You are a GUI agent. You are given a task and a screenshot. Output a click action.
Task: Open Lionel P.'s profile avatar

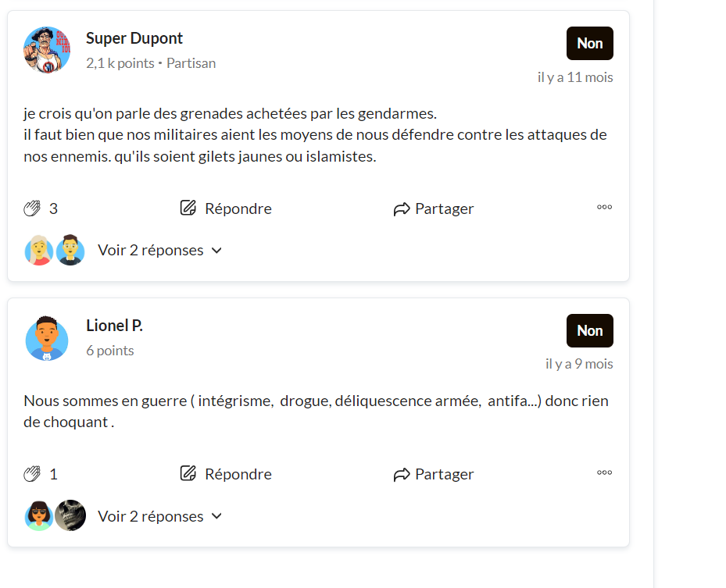pos(47,338)
